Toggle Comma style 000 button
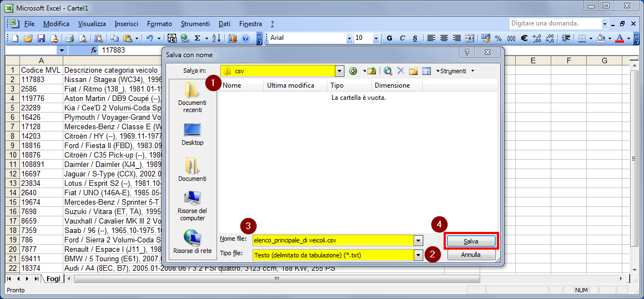 [x=511, y=38]
